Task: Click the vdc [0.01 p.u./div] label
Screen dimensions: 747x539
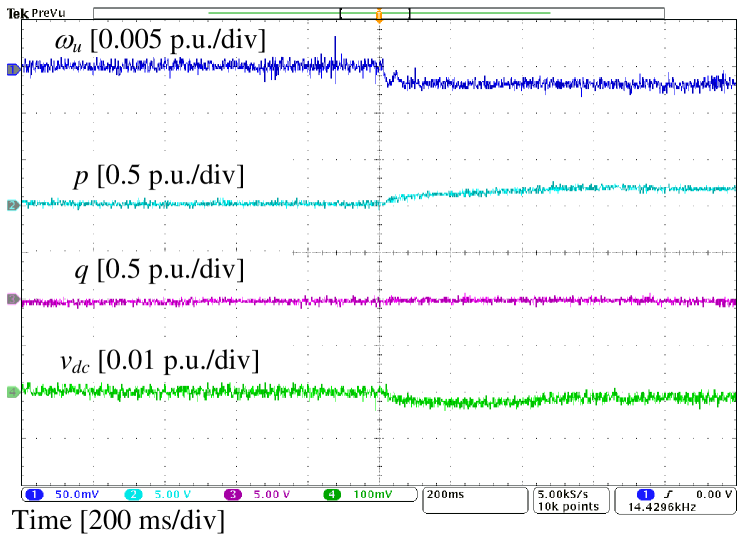Action: click(160, 360)
